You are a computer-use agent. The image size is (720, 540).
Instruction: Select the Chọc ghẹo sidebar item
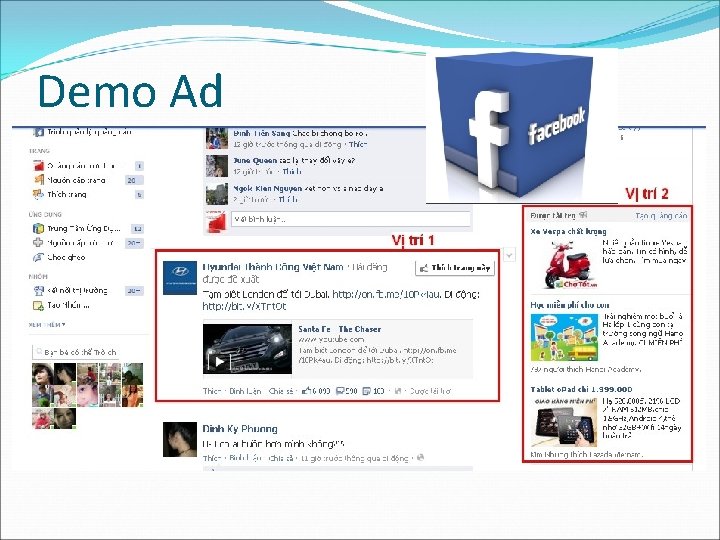[89, 257]
